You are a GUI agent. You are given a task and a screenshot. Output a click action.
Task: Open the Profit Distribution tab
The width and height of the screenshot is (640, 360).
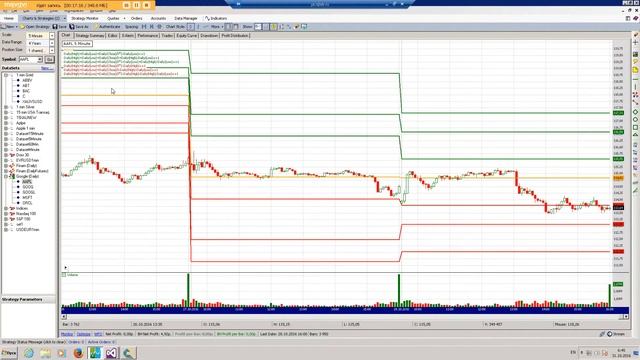235,36
